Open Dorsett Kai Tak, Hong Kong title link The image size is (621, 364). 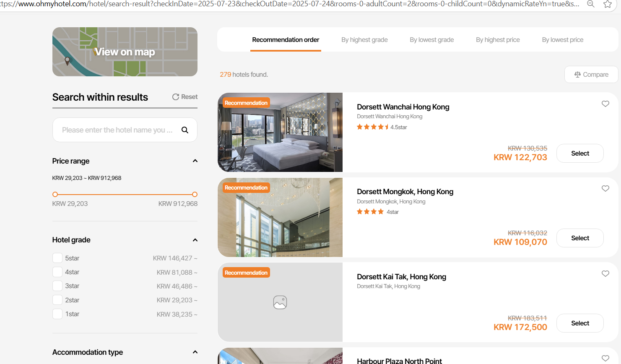pyautogui.click(x=401, y=277)
